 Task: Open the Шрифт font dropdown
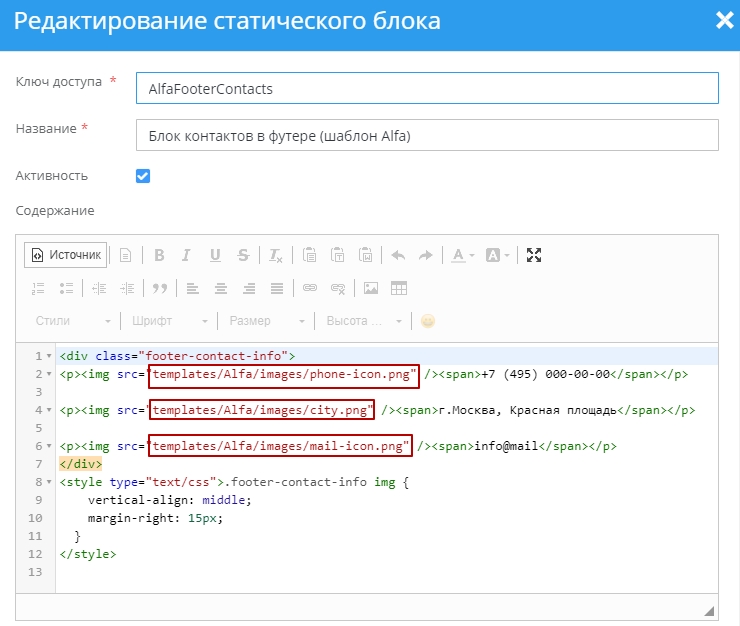[169, 321]
